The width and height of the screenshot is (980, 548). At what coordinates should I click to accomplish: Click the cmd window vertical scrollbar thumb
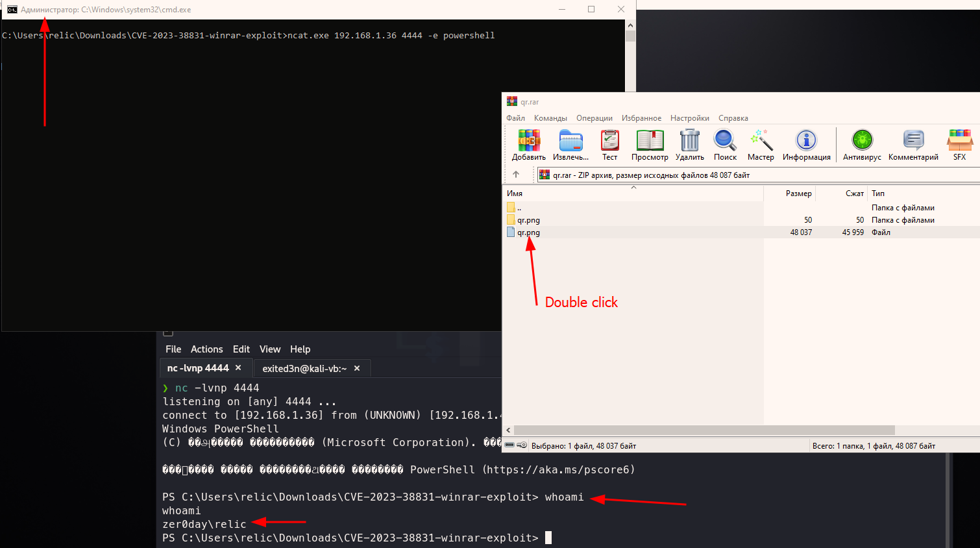click(x=630, y=36)
